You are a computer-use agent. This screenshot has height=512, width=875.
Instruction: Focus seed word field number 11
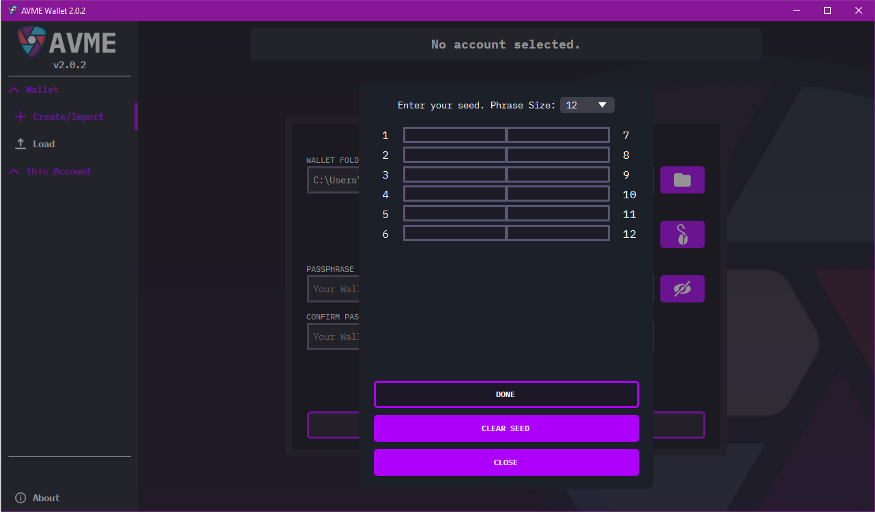[x=558, y=214]
